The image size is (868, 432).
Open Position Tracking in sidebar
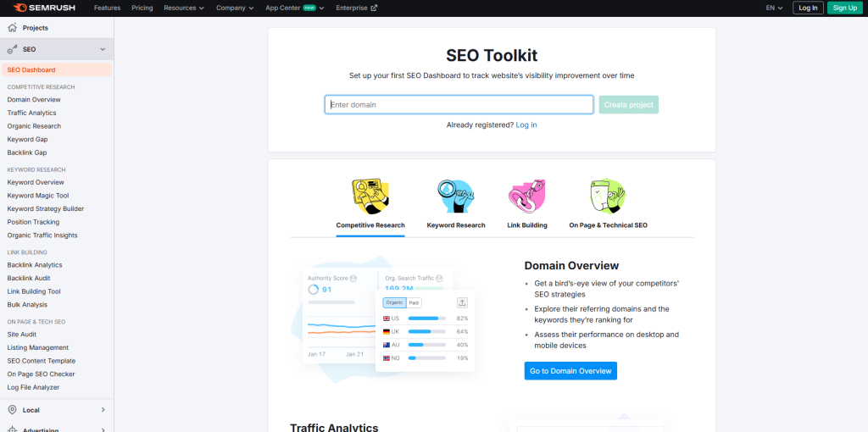click(33, 222)
